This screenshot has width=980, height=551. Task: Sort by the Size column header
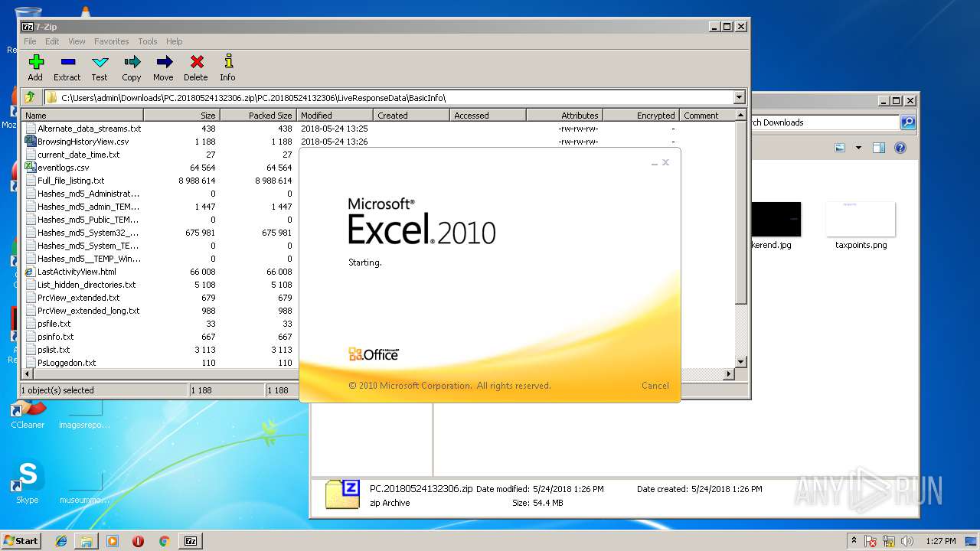coord(182,115)
